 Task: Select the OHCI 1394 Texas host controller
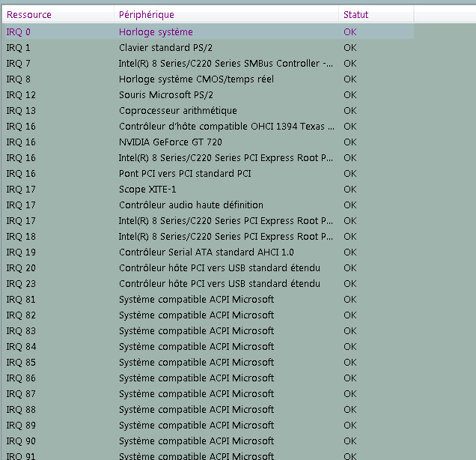click(x=226, y=126)
